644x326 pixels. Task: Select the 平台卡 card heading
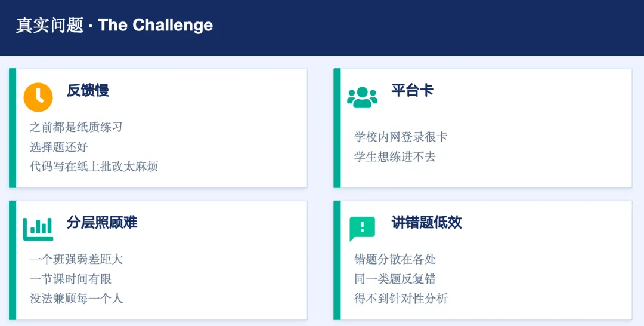[413, 90]
